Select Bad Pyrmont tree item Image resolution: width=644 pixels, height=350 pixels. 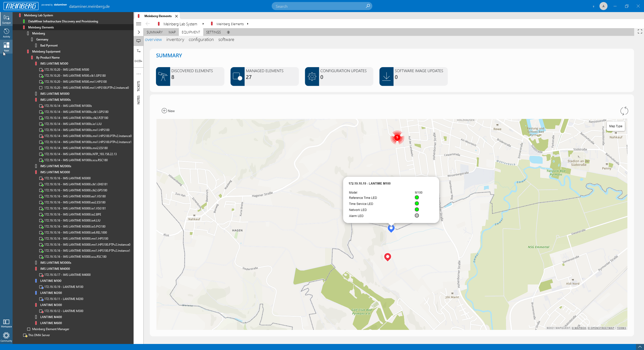pyautogui.click(x=49, y=46)
